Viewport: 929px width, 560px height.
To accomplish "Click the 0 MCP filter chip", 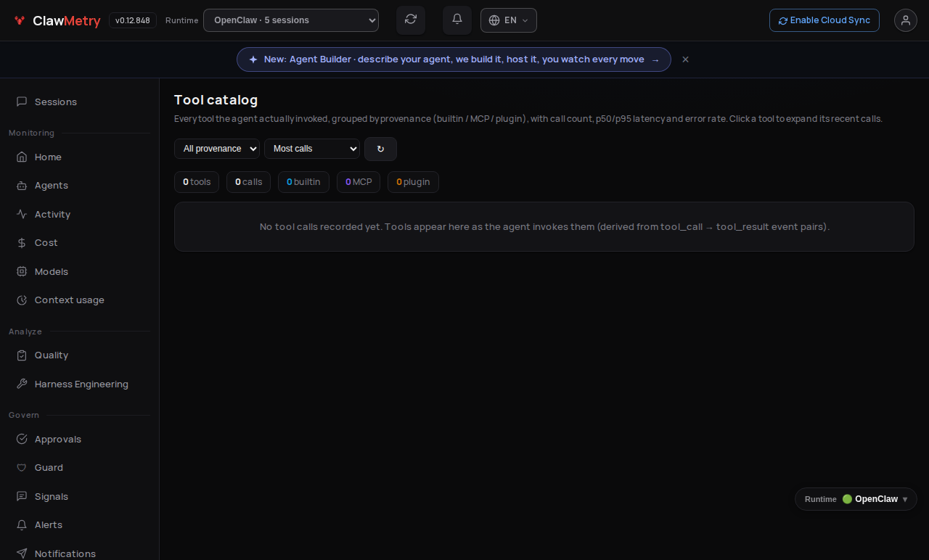I will 359,182.
